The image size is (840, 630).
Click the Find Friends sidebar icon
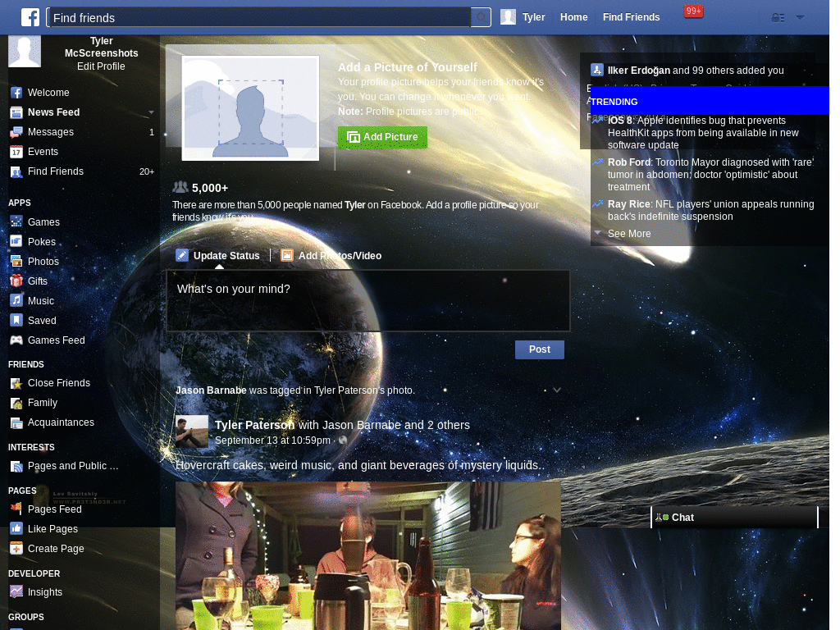(x=16, y=172)
